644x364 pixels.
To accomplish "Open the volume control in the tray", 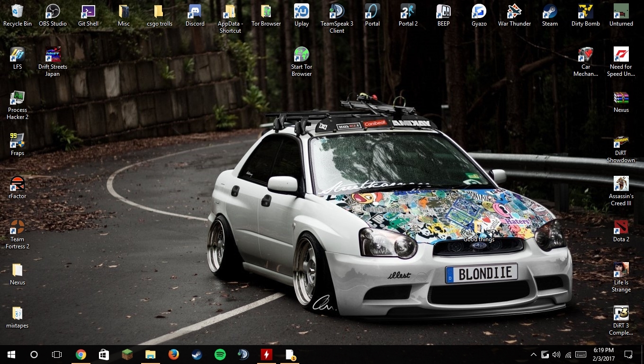I will (556, 355).
